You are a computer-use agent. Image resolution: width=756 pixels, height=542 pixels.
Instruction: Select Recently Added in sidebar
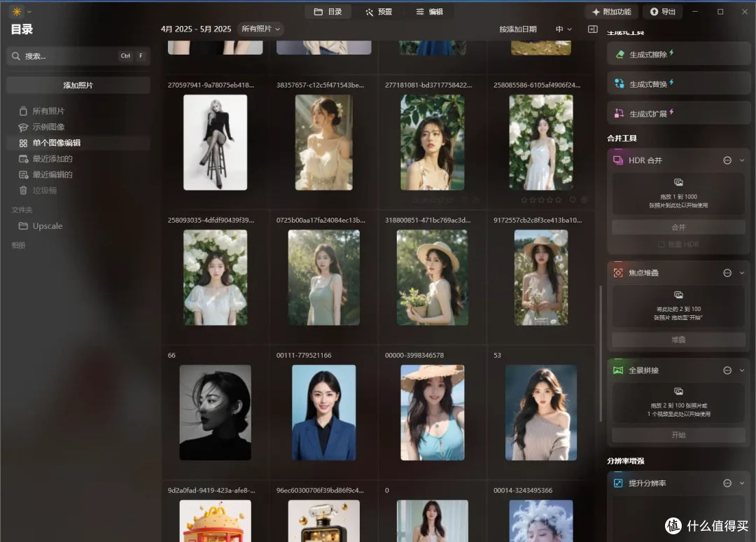pyautogui.click(x=78, y=159)
